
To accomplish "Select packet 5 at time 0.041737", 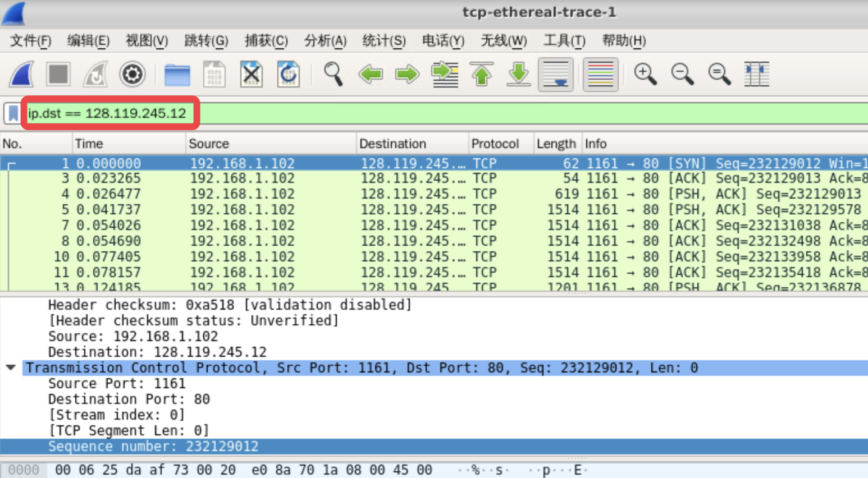I will coord(434,210).
